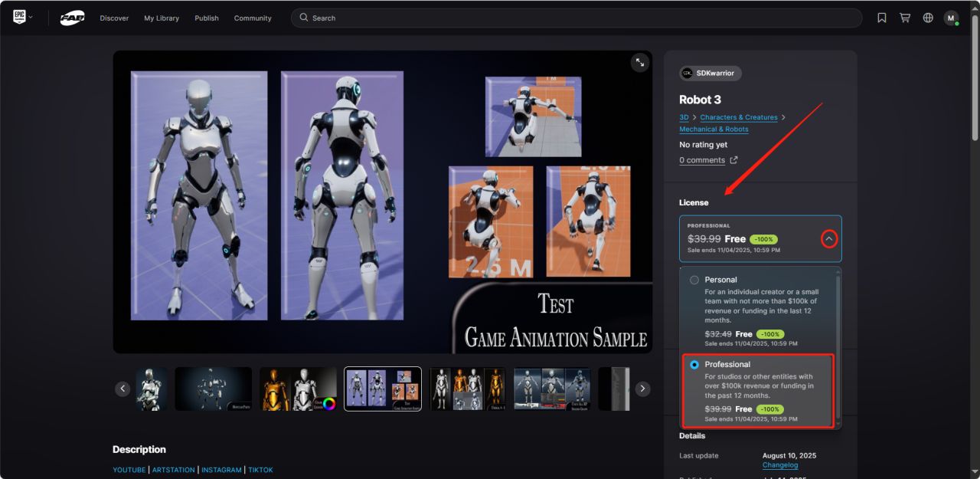The height and width of the screenshot is (479, 980).
Task: Click the Last update label
Action: coord(699,455)
